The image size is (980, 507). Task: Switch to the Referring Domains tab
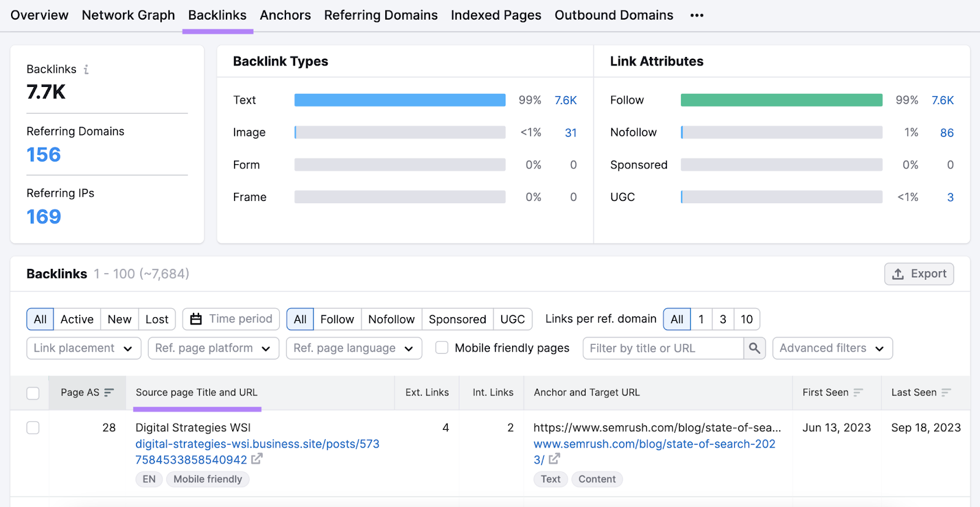[380, 15]
